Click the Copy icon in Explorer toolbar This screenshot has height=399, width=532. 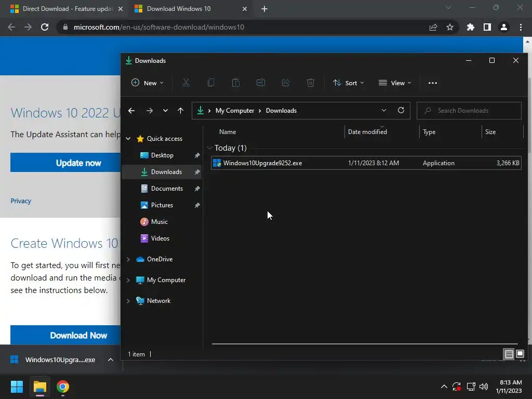point(211,83)
